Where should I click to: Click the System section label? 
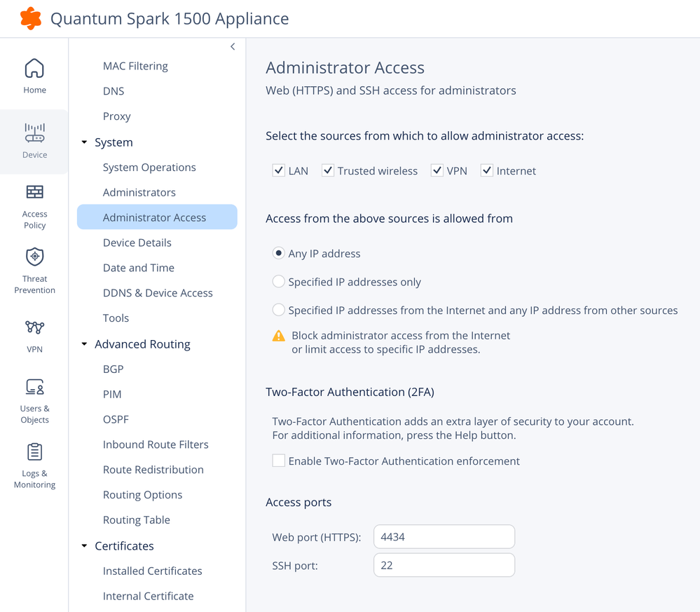(x=114, y=142)
